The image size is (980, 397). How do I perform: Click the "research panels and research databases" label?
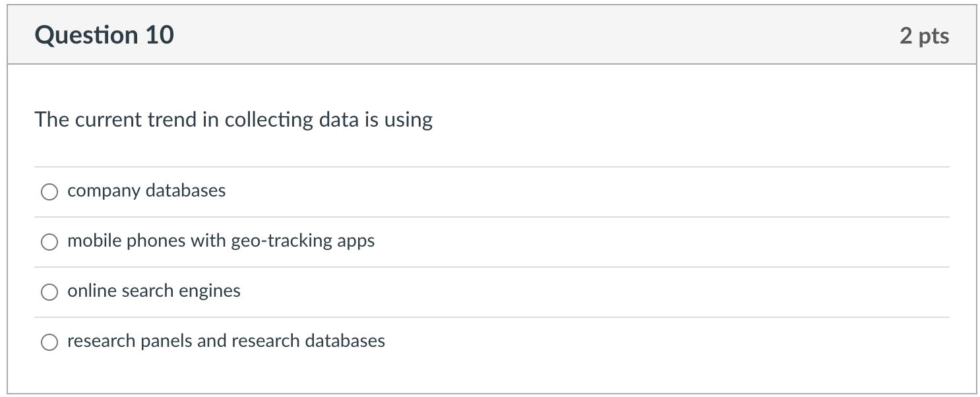(x=226, y=341)
